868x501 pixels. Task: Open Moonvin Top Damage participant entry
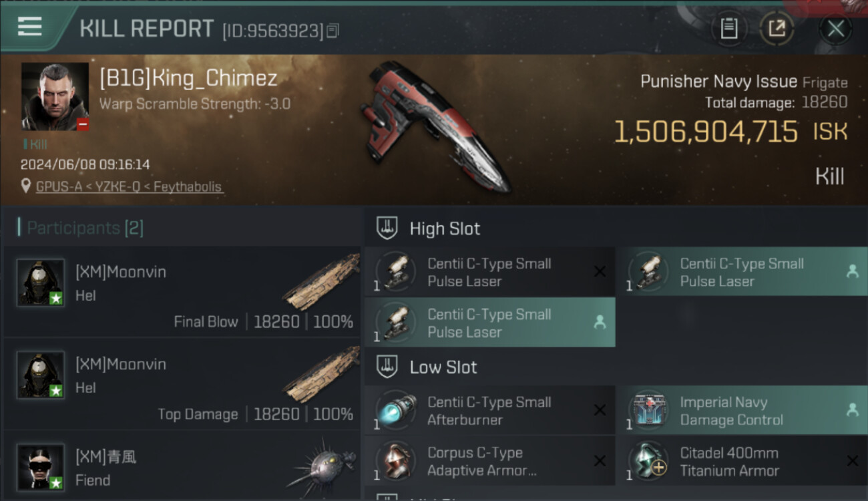tap(182, 384)
